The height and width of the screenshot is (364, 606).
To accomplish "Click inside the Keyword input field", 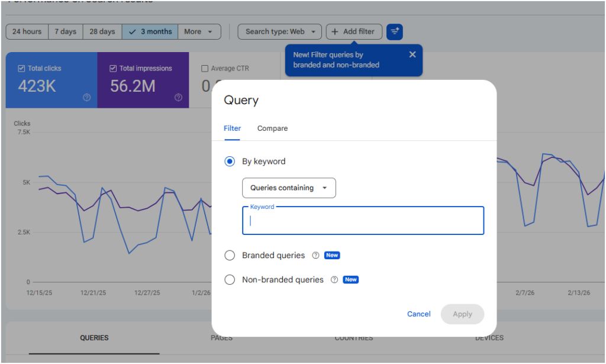I will 363,220.
